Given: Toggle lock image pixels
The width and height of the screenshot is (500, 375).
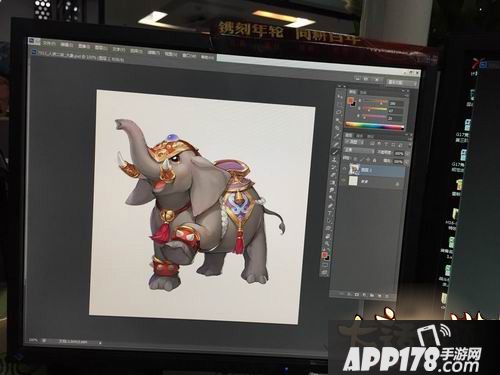Looking at the screenshot, I should (x=362, y=159).
